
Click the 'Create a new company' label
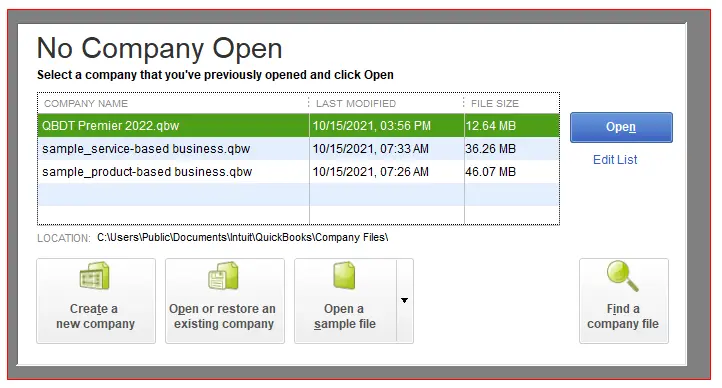[95, 316]
